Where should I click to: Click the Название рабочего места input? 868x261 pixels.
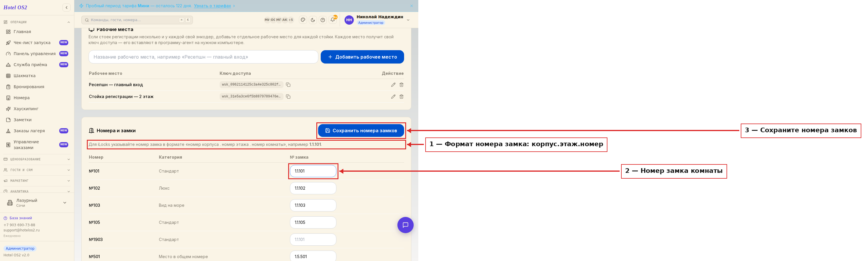point(203,57)
